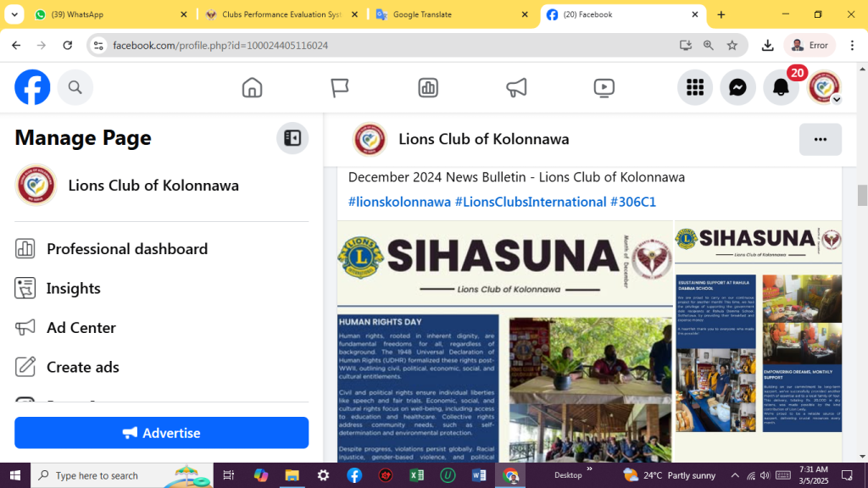Open File Explorer from taskbar
The width and height of the screenshot is (868, 488).
(x=292, y=475)
